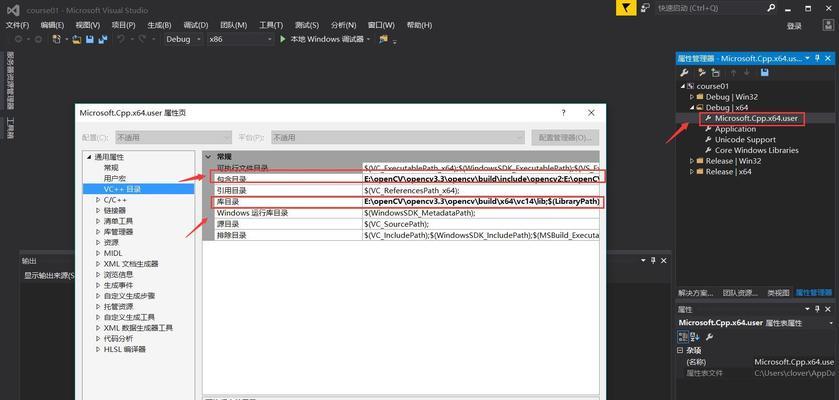The image size is (839, 400).
Task: Select 用户宏 in the dialog tree
Action: tap(115, 178)
